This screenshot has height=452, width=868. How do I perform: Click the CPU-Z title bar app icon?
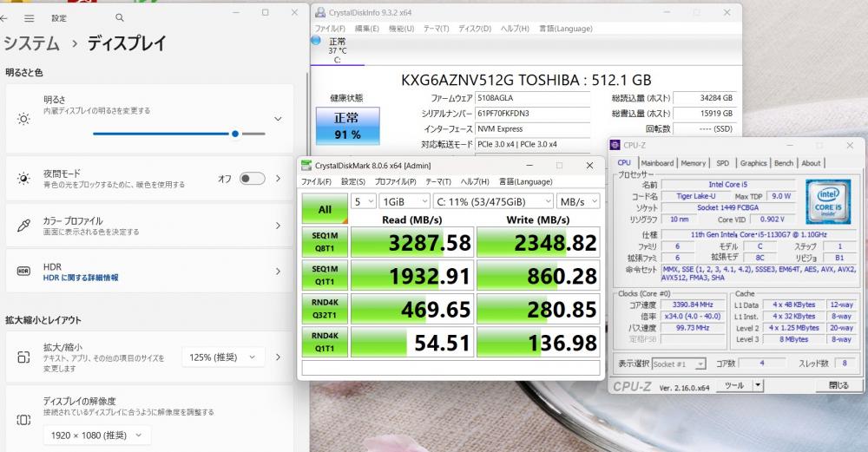coord(615,145)
